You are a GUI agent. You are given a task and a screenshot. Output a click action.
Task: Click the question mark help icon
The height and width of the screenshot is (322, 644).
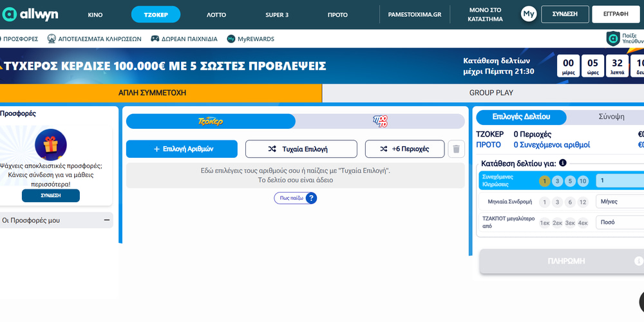coord(311,198)
